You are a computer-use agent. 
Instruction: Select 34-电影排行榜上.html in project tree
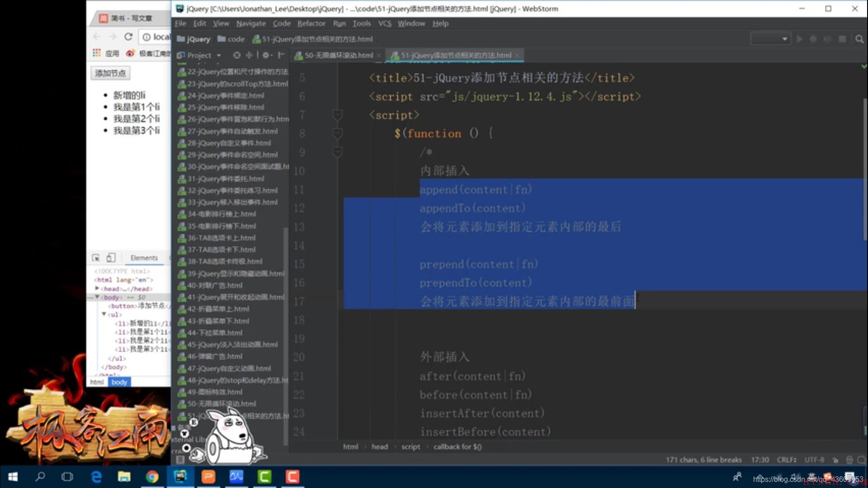tap(217, 214)
